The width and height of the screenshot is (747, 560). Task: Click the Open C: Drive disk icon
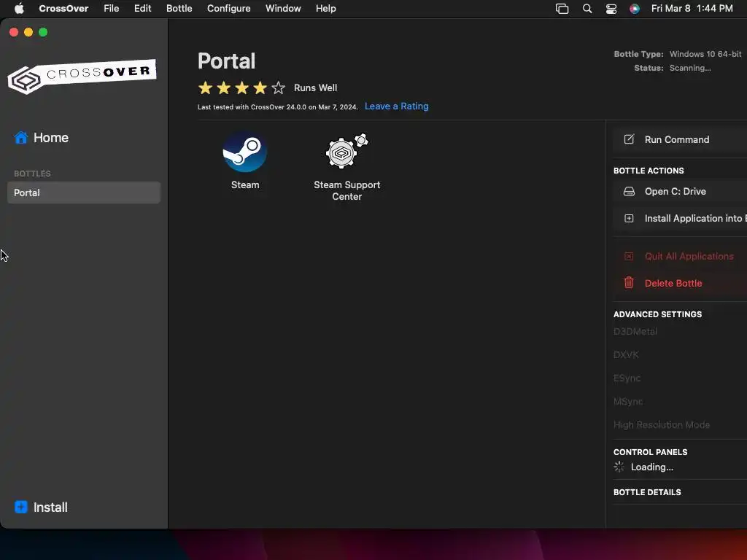629,192
